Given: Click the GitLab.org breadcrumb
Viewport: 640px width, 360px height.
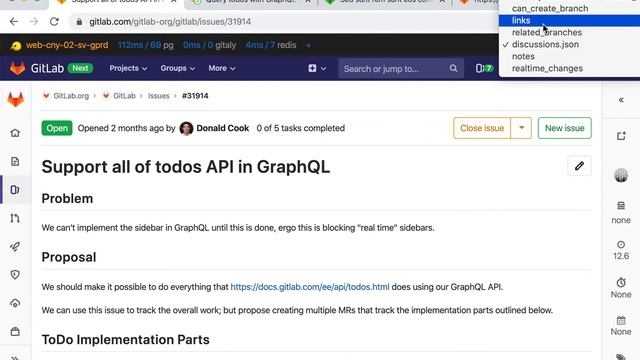Looking at the screenshot, I should tap(71, 96).
